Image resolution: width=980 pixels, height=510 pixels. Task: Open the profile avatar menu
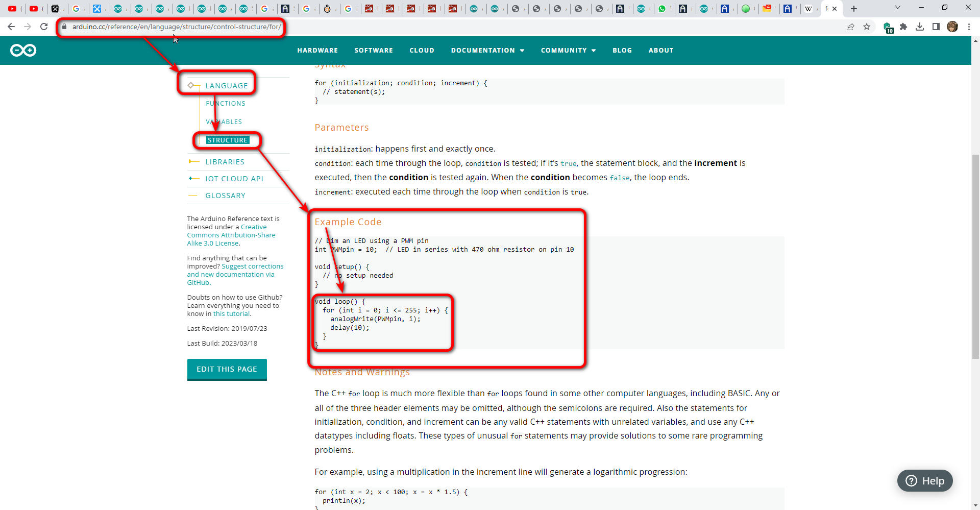[x=952, y=27]
